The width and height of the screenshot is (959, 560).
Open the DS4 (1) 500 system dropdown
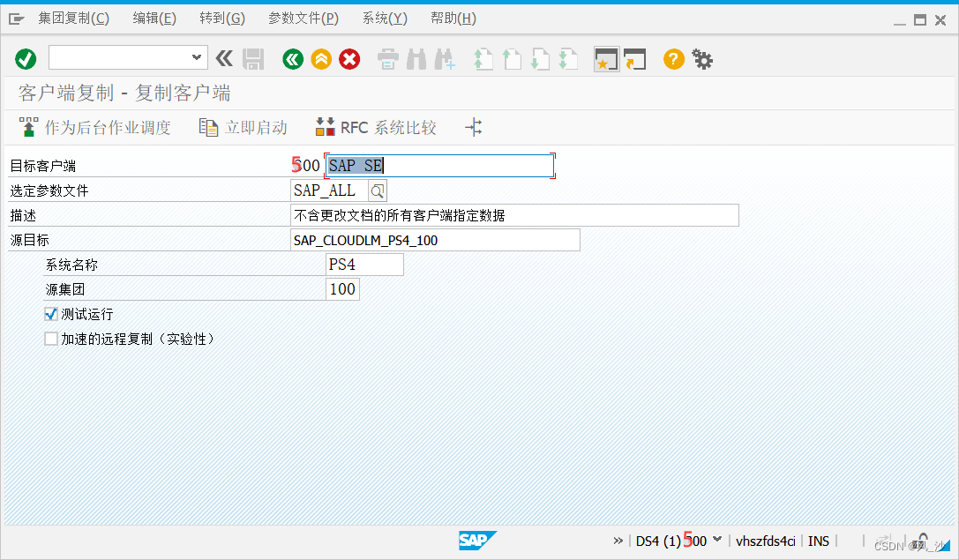[717, 540]
